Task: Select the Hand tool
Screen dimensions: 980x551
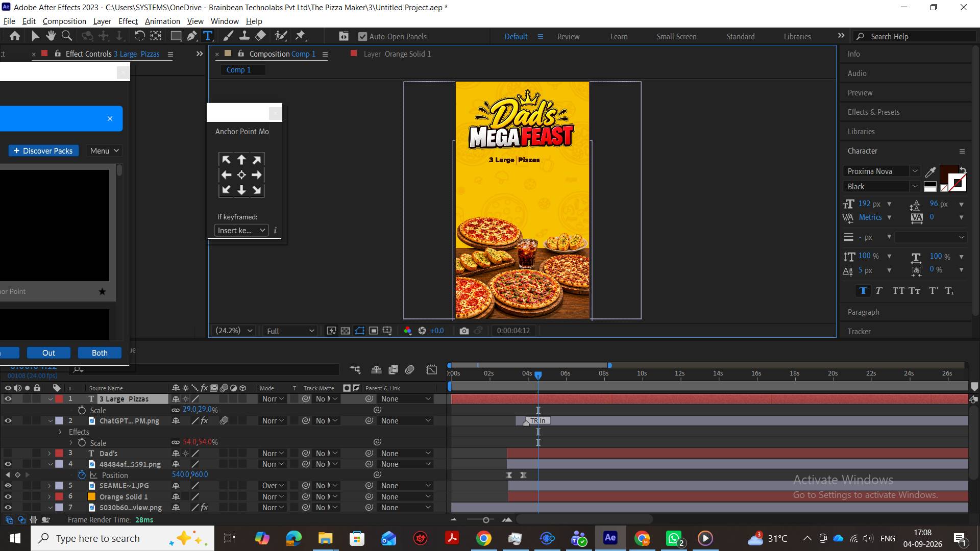Action: point(51,36)
